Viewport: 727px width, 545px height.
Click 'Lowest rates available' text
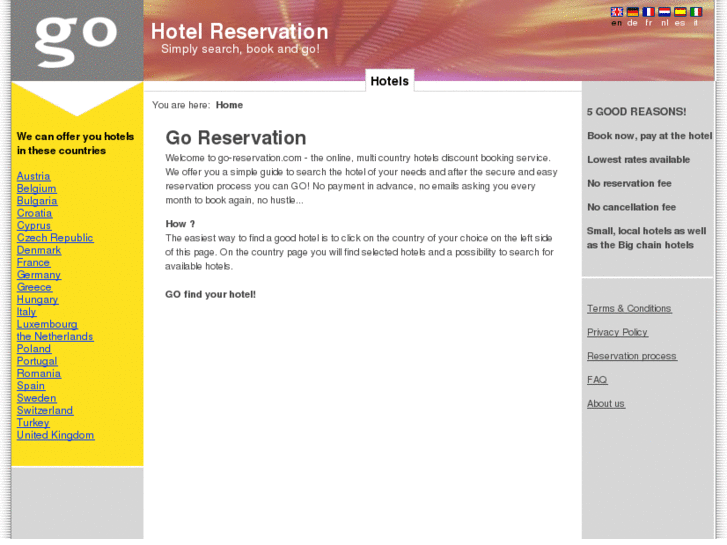coord(638,160)
